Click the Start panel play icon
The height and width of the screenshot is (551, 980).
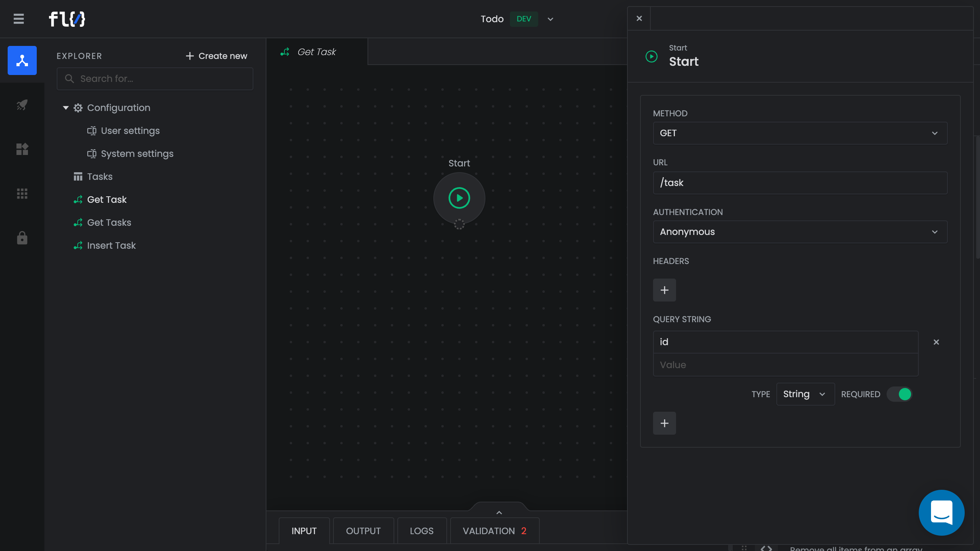[x=651, y=57]
